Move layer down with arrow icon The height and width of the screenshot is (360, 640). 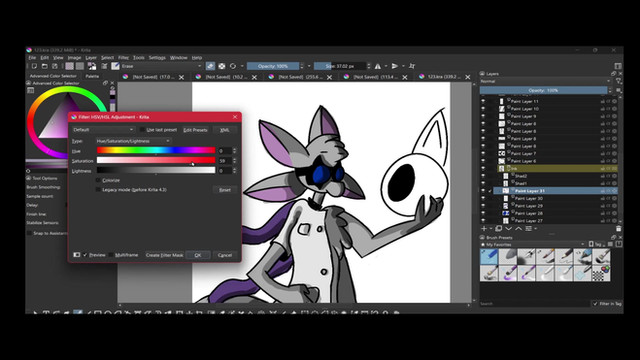tap(509, 229)
